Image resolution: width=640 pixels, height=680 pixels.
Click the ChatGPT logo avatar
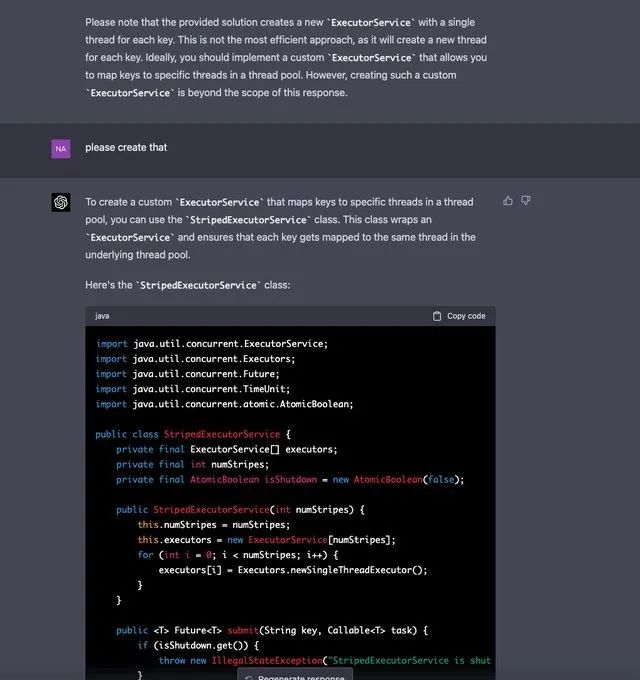(61, 202)
